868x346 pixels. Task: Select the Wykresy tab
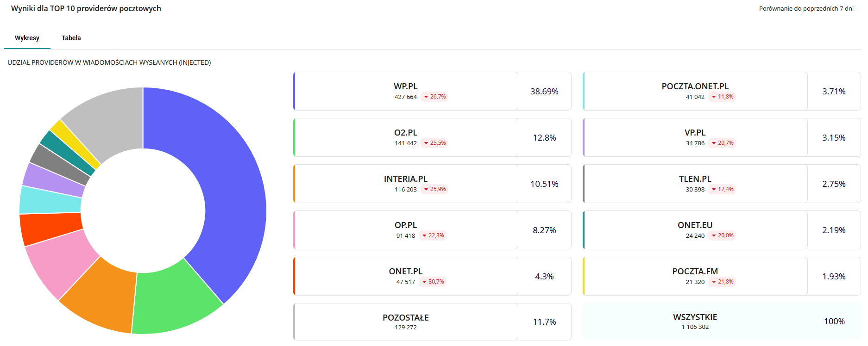pos(27,38)
